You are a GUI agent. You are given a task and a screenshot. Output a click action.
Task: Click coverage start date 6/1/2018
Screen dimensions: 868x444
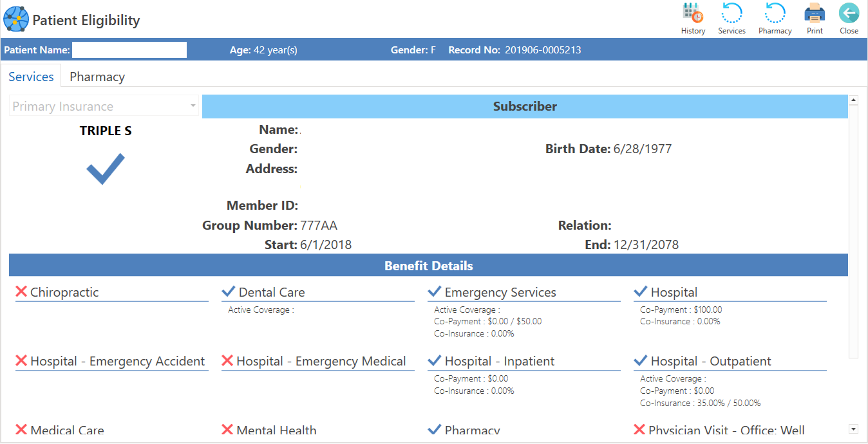tap(326, 245)
